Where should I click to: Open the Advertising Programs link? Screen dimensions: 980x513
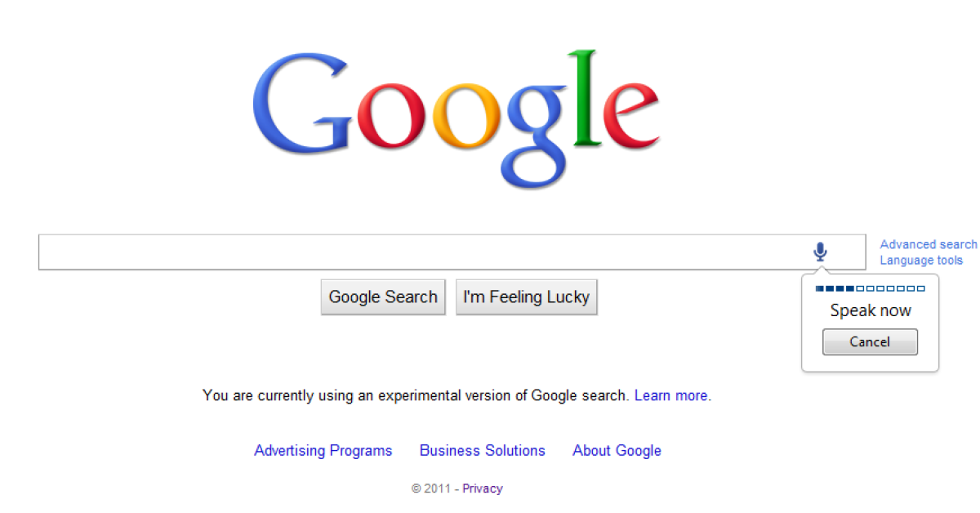click(x=323, y=450)
